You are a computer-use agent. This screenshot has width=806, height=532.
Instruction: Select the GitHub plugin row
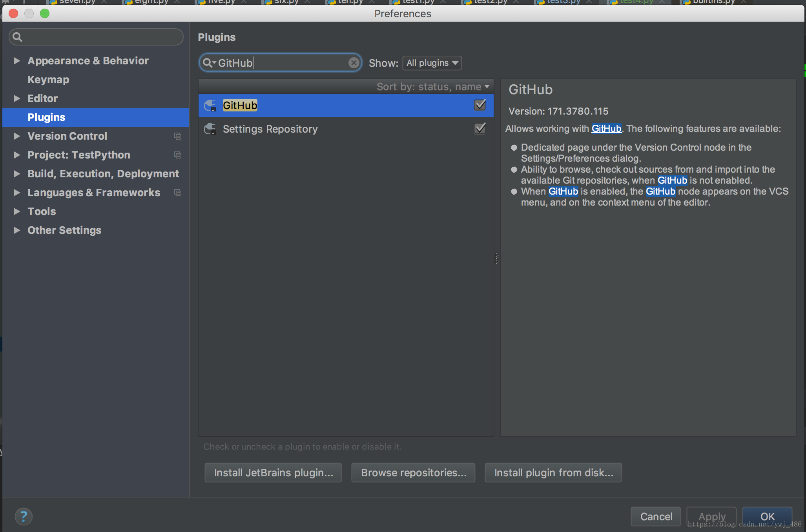(x=346, y=105)
